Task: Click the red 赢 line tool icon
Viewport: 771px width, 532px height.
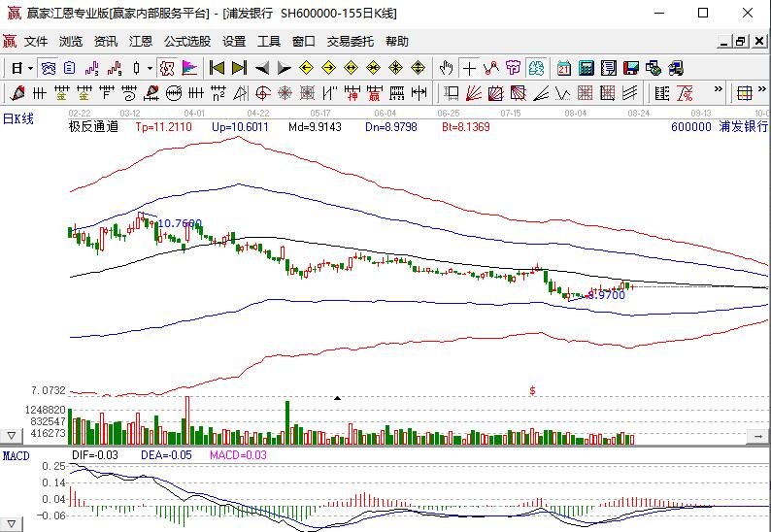Action: click(375, 93)
